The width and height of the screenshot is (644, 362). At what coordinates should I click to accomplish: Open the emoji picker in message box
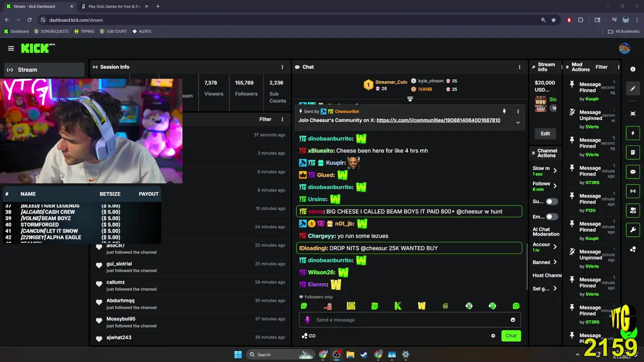pyautogui.click(x=513, y=320)
